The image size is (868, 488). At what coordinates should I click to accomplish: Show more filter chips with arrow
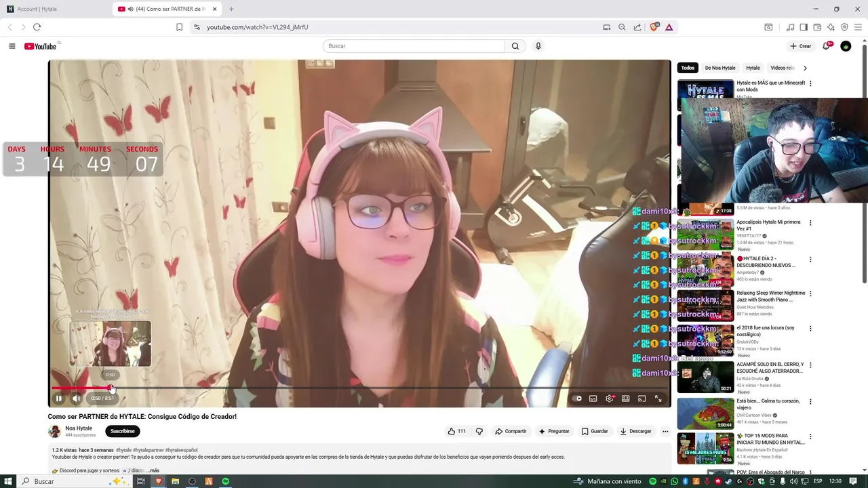coord(805,68)
